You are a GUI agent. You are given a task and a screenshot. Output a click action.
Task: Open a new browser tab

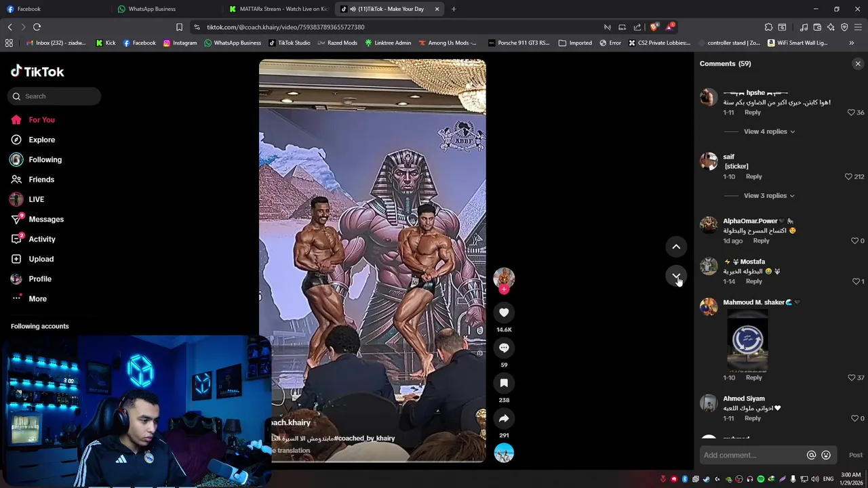point(454,9)
